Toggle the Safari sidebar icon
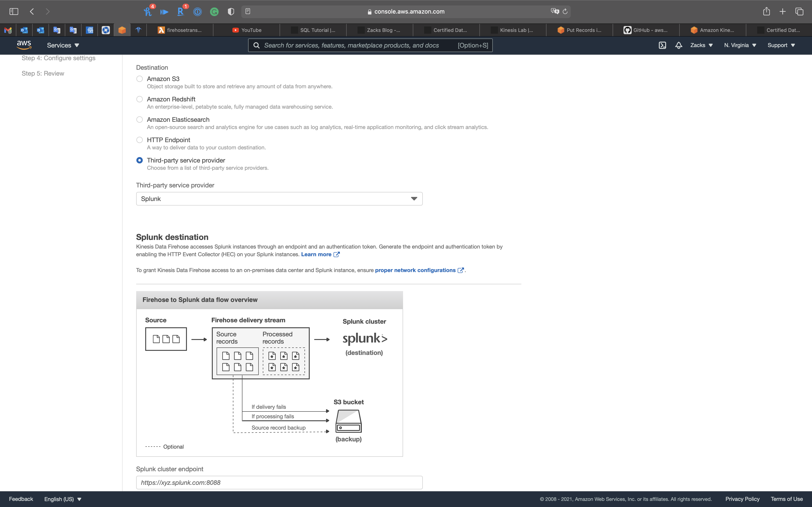 (x=14, y=11)
